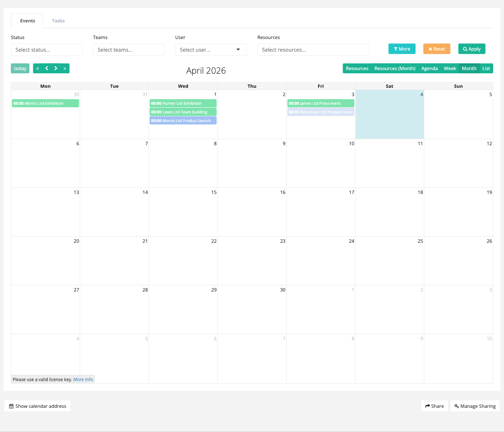
Task: Expand the Select user dropdown
Action: (211, 50)
